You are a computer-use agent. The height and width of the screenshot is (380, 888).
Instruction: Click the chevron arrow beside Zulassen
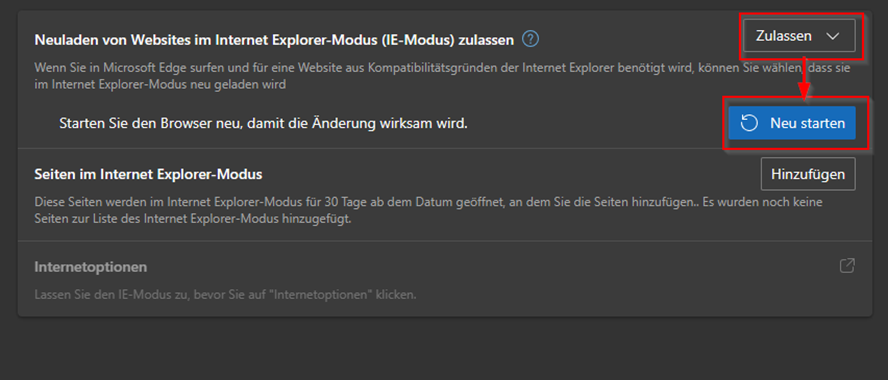[832, 36]
